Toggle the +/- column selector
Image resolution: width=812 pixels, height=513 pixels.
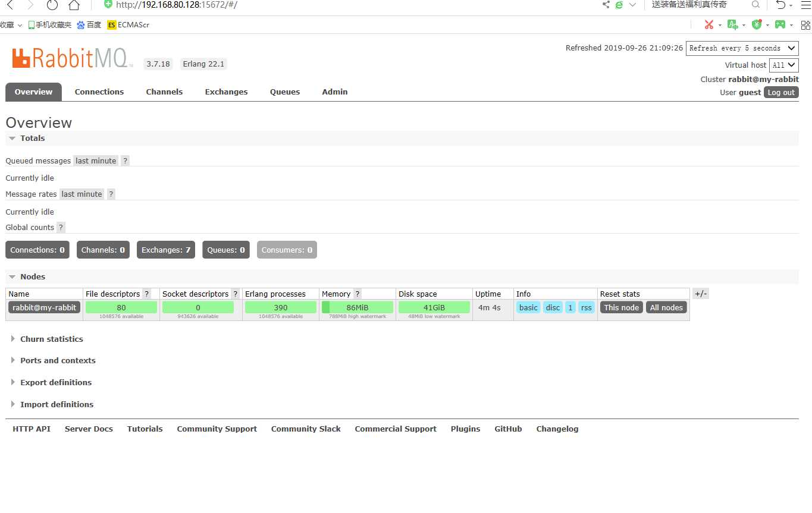pyautogui.click(x=701, y=294)
